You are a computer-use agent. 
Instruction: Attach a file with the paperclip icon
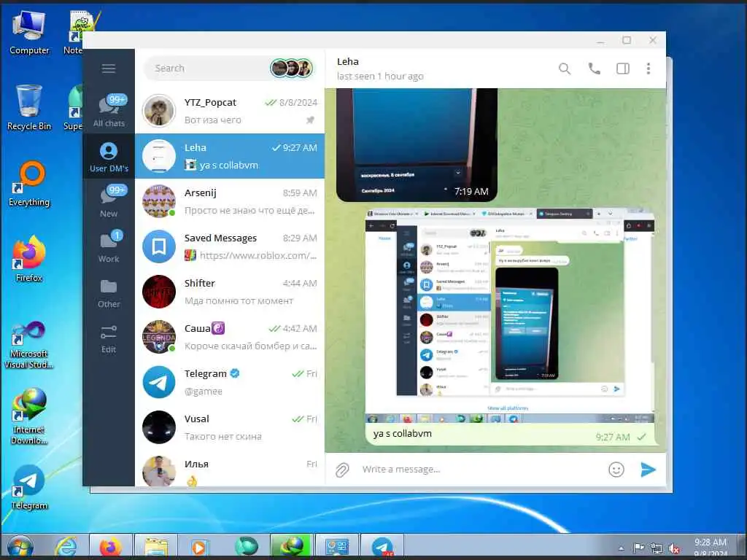click(342, 470)
